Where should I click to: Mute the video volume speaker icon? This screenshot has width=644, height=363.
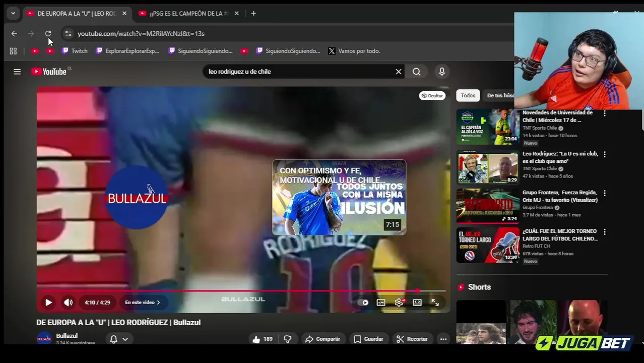click(69, 302)
